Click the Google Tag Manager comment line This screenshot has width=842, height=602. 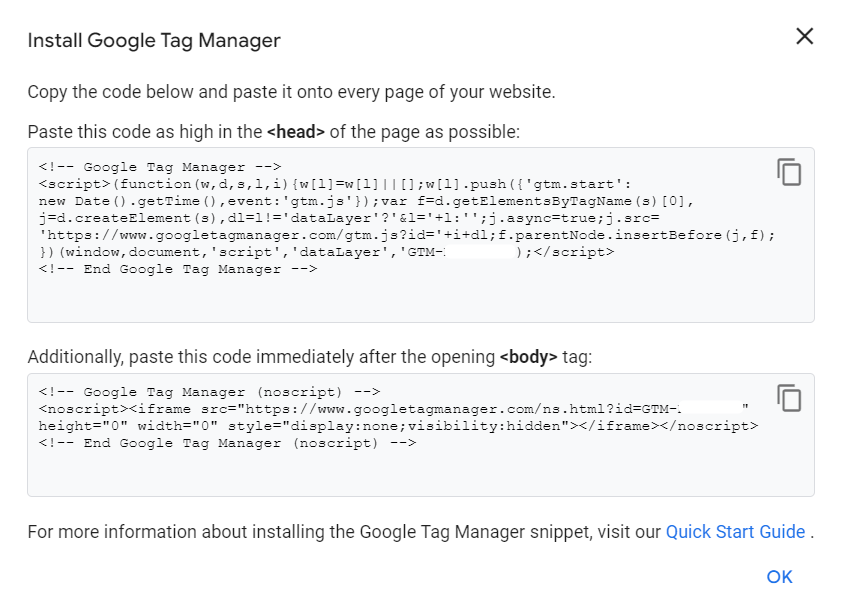point(158,166)
